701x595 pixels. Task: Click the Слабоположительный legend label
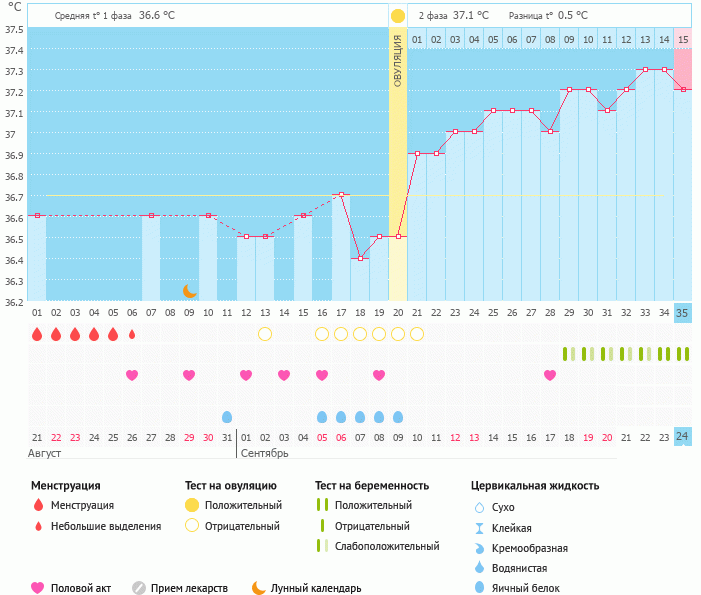[x=387, y=546]
